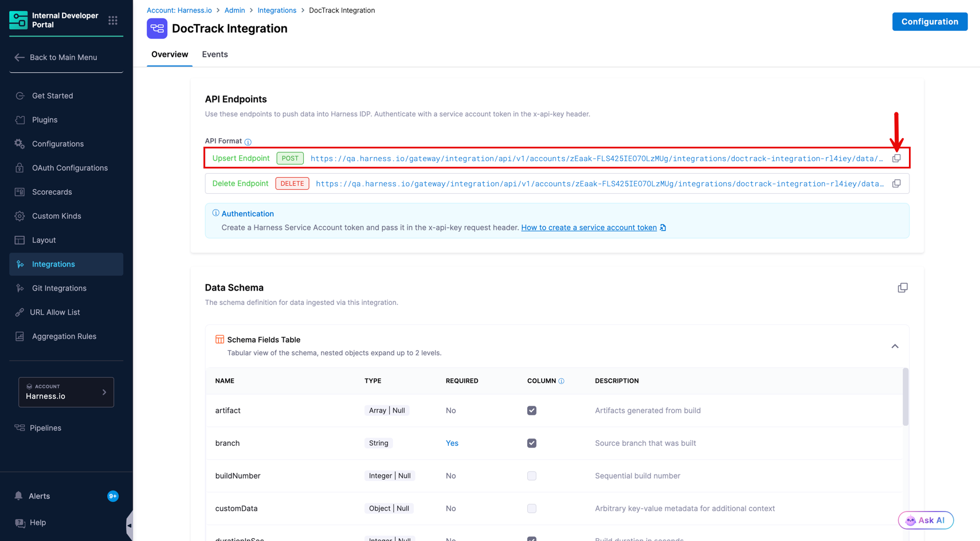Copy the Delete Endpoint URL

click(x=896, y=183)
